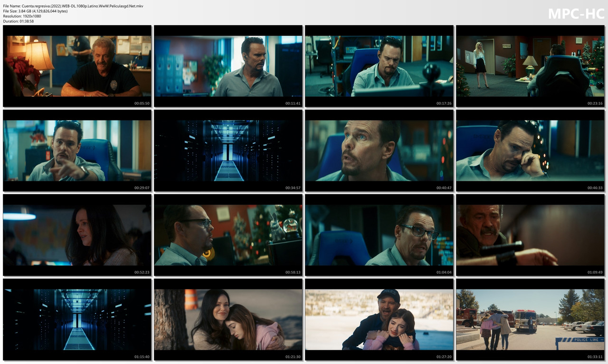608x364 pixels.
Task: Select the thumbnail stamped 00:17:26
Action: point(379,66)
